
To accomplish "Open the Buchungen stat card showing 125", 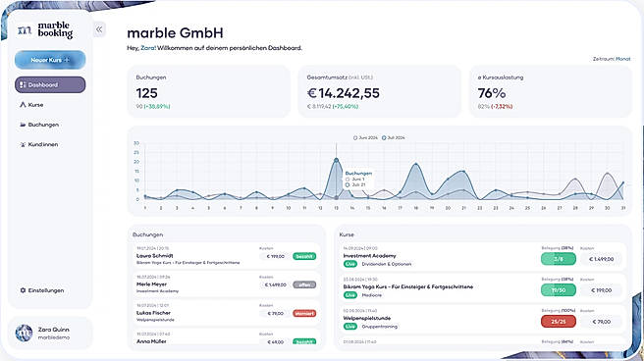I will [209, 91].
